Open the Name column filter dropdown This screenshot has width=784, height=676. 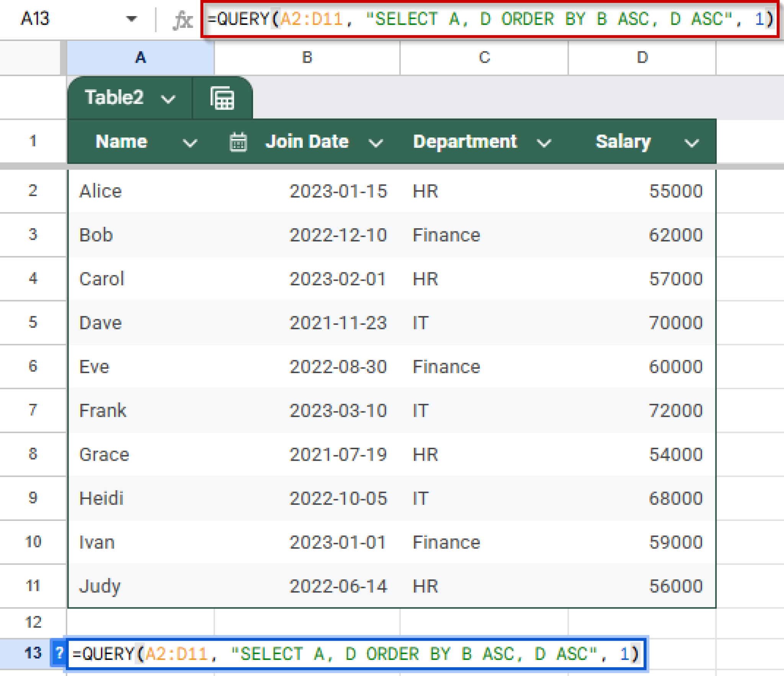(189, 143)
